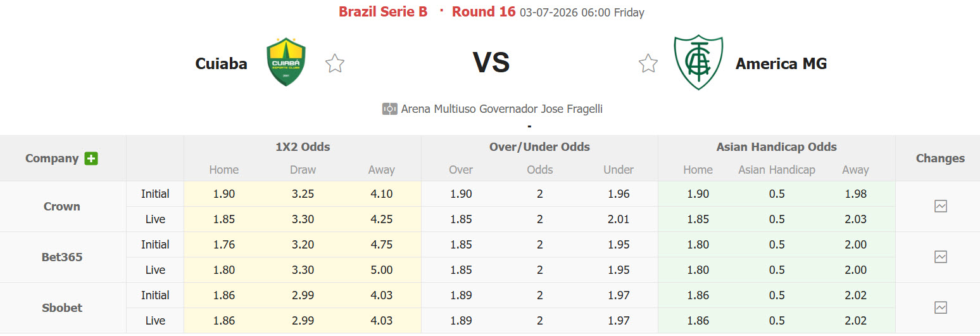Click the Crown company name
The width and height of the screenshot is (980, 336).
(62, 206)
